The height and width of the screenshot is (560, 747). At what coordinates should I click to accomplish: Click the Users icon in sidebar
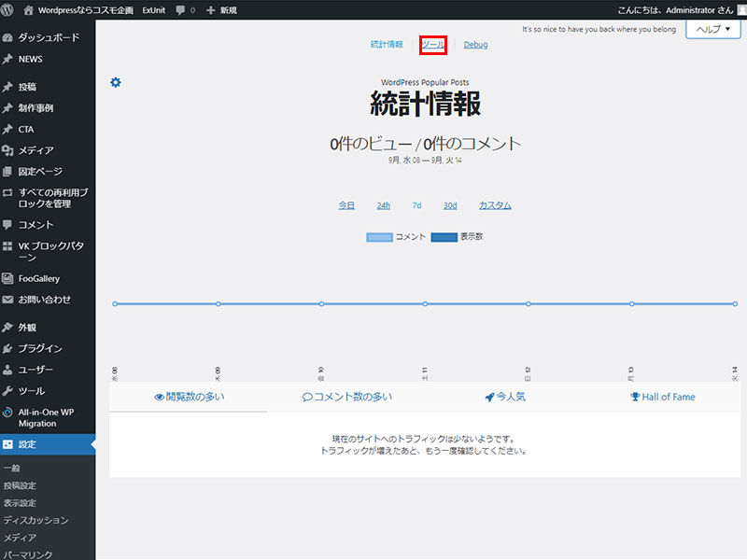(x=7, y=370)
